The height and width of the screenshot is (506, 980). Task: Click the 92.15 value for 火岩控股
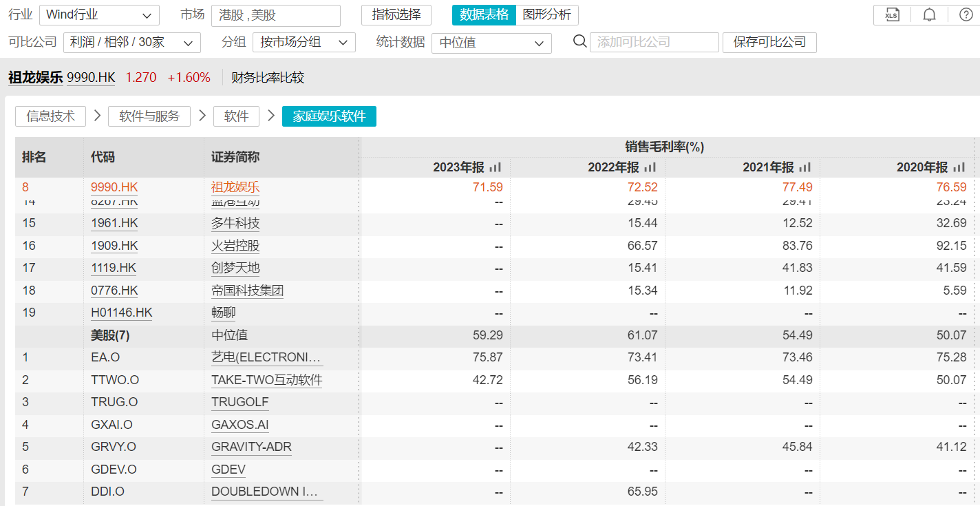[952, 246]
